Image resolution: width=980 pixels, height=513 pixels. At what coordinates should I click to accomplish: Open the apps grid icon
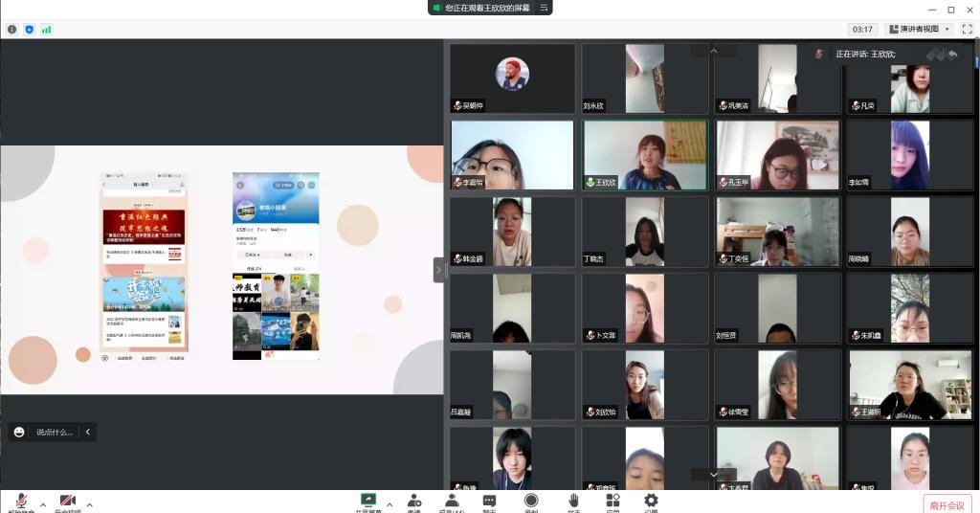coord(612,502)
